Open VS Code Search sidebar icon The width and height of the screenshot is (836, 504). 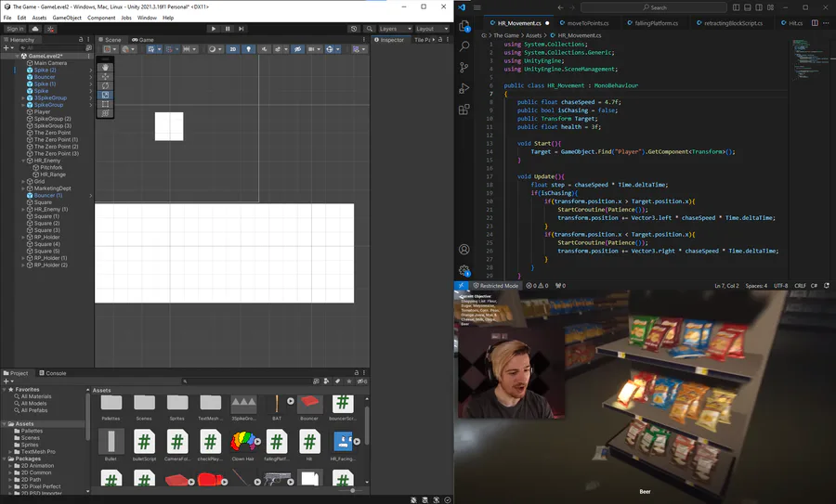click(464, 46)
